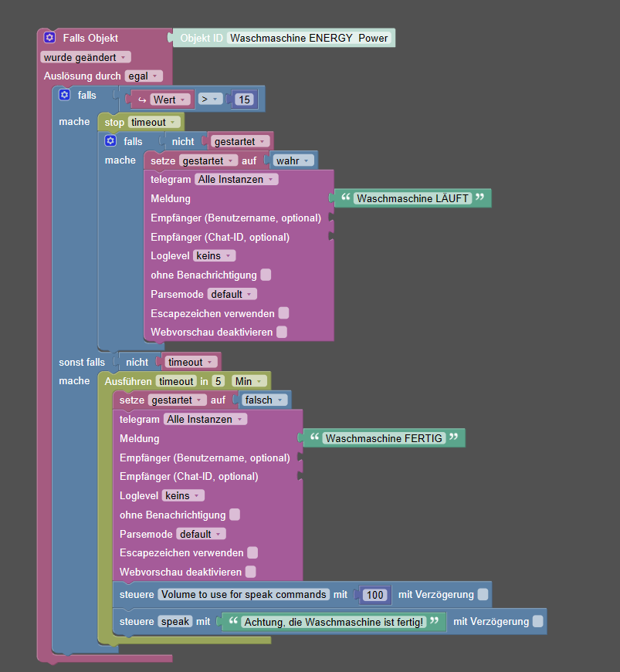
Task: Open timeout dropdown in sonst falls nicht
Action: tap(191, 362)
